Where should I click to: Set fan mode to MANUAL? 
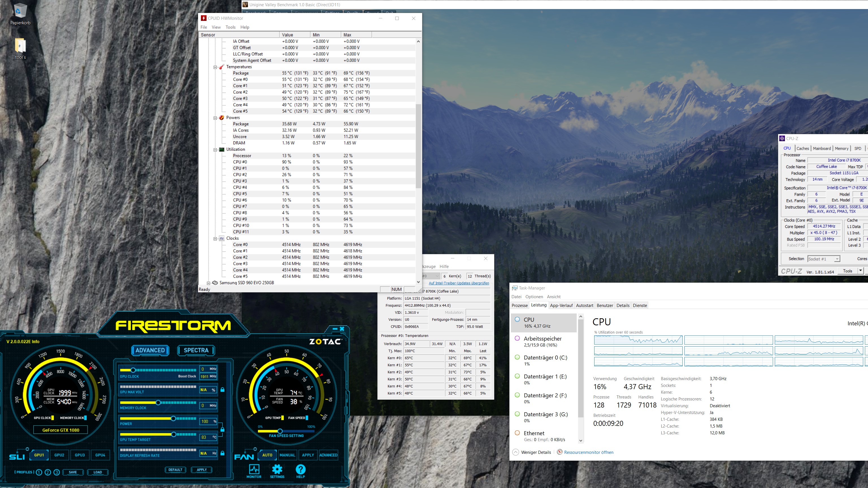287,455
